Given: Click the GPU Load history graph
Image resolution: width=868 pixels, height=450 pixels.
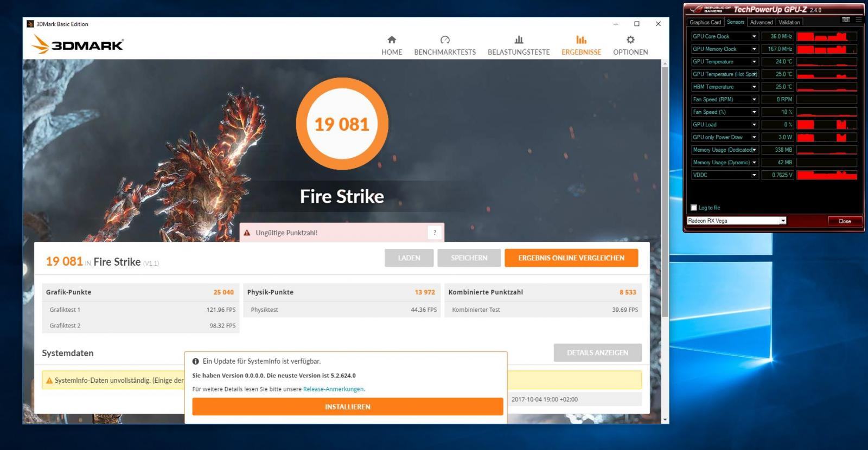Looking at the screenshot, I should coord(827,124).
